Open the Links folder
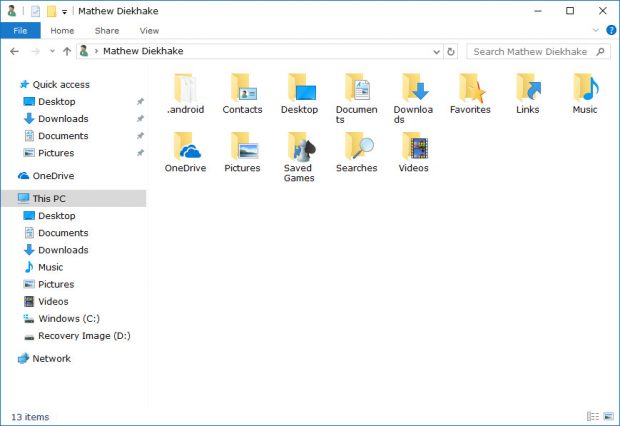Viewport: 620px width, 426px height. pos(527,94)
